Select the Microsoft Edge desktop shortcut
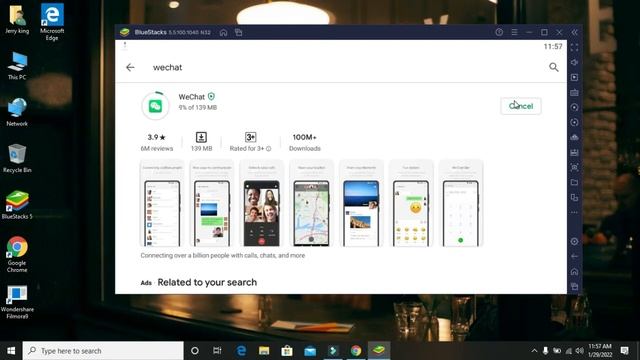Screen dimensions: 640x360 [x=52, y=22]
